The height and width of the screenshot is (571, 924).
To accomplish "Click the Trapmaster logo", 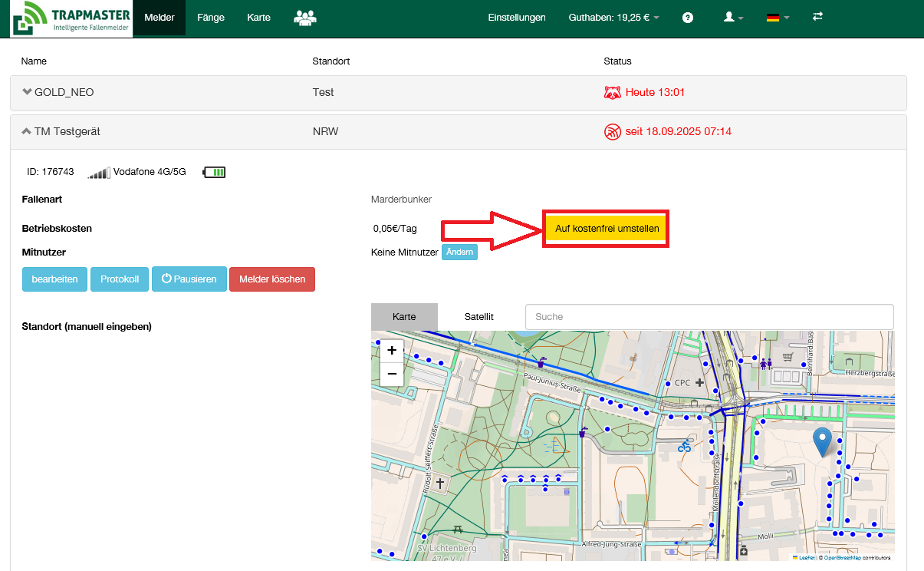I will click(71, 18).
